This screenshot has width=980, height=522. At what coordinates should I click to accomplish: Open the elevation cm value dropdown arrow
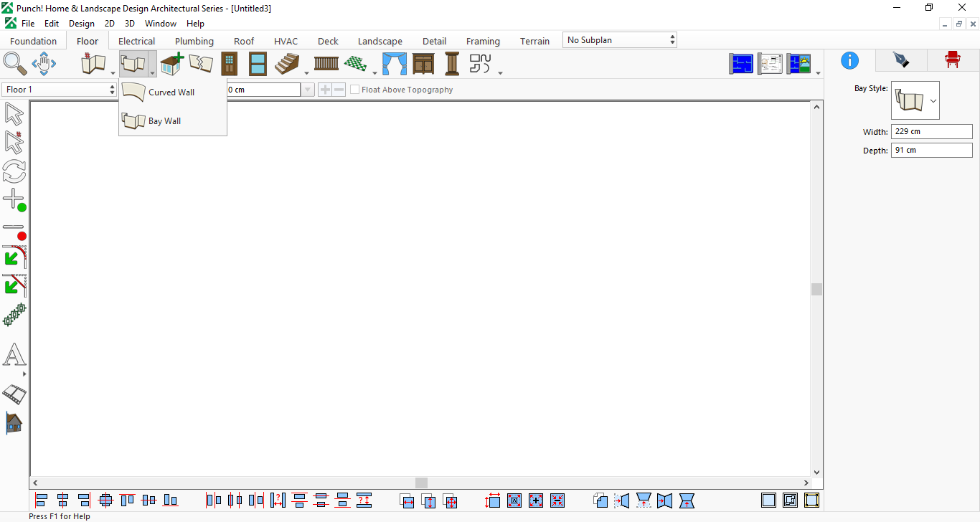point(308,90)
